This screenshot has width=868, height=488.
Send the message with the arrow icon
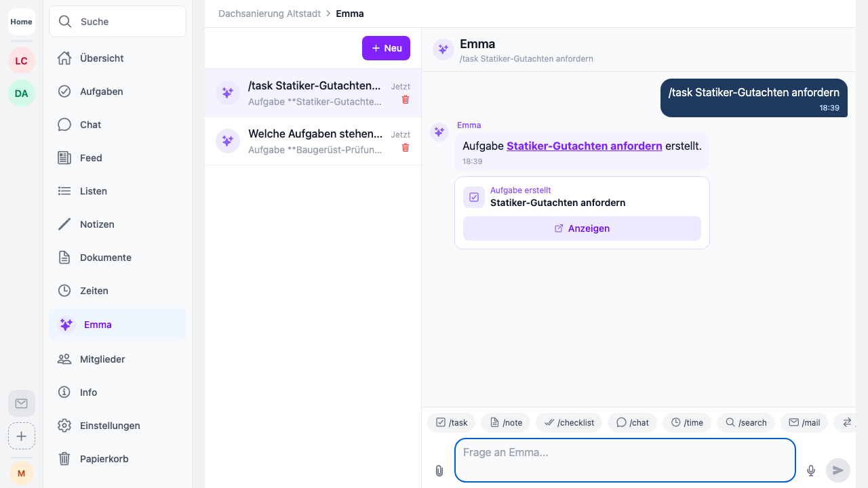tap(837, 470)
